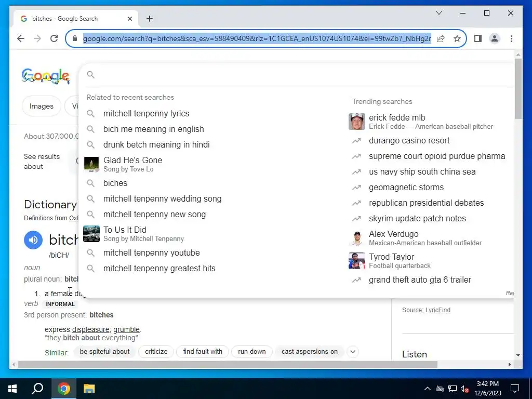Click the 'criticize' synonym chip

coord(156,352)
